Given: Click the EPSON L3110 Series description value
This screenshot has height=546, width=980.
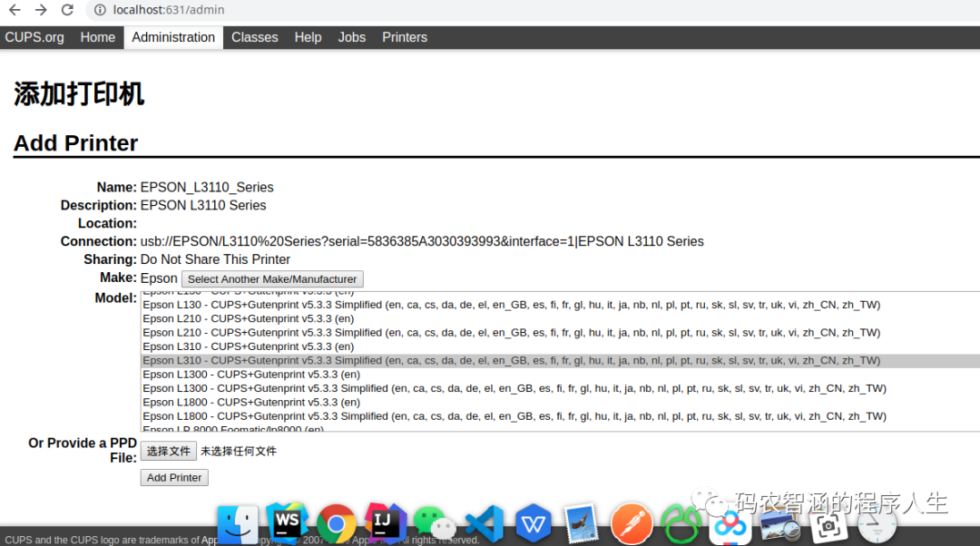Looking at the screenshot, I should 203,206.
